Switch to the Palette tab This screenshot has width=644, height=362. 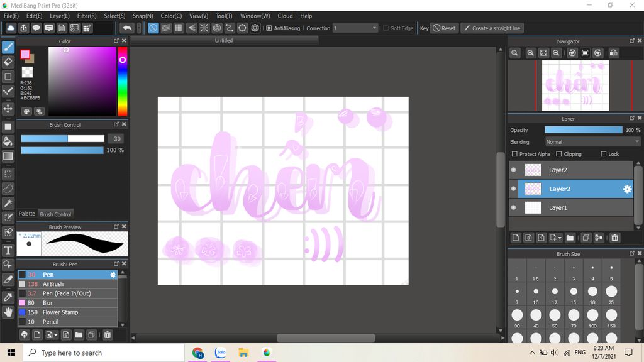coord(26,214)
